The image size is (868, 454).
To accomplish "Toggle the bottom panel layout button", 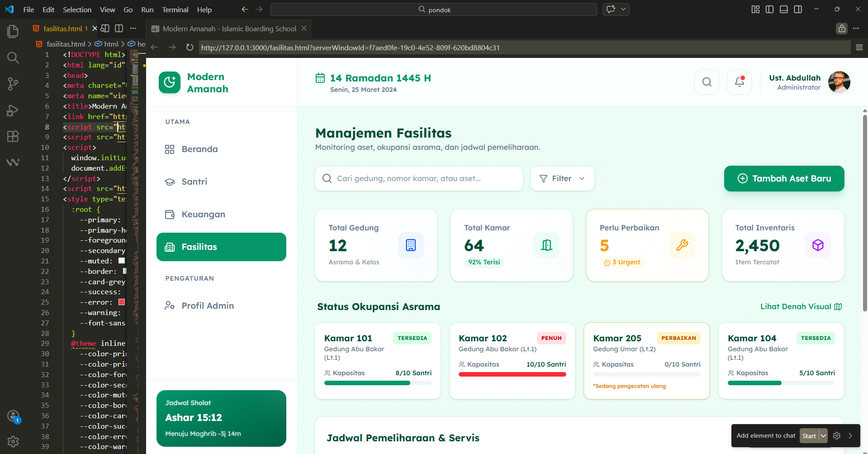I will (x=784, y=10).
